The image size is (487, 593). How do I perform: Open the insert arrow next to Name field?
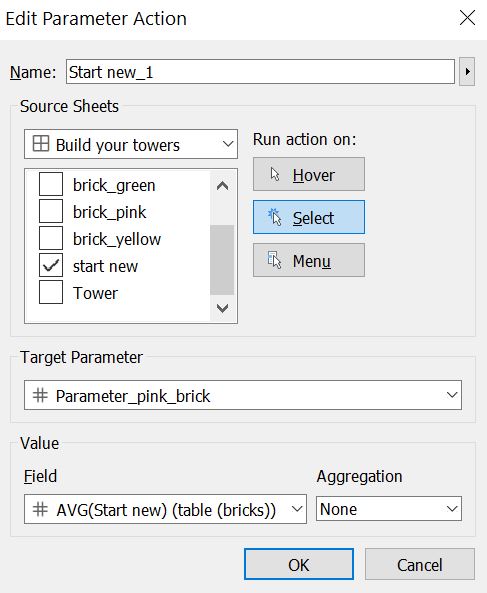tap(467, 71)
